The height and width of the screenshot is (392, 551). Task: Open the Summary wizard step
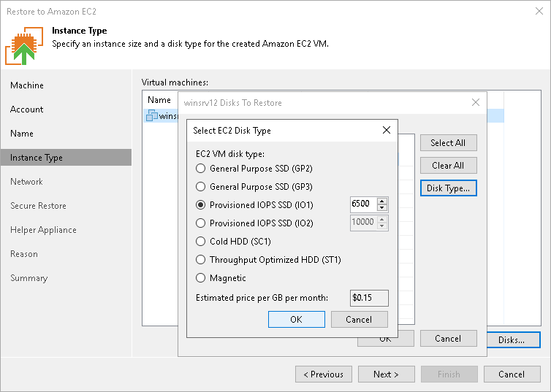[28, 278]
